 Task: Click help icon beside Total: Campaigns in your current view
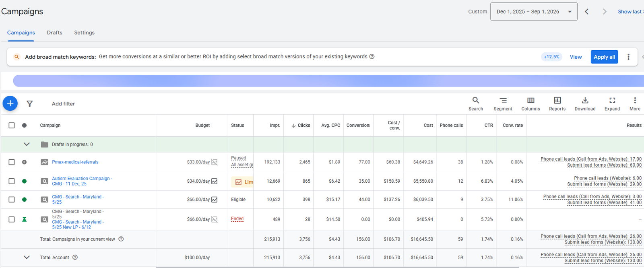121,239
